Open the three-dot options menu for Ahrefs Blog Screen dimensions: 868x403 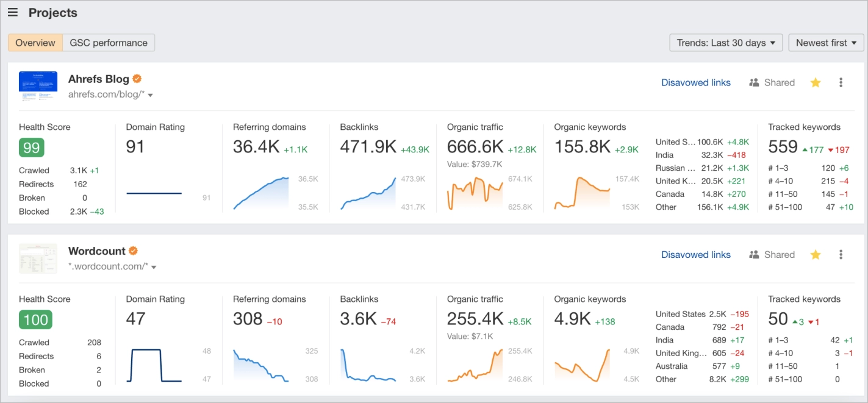[841, 82]
